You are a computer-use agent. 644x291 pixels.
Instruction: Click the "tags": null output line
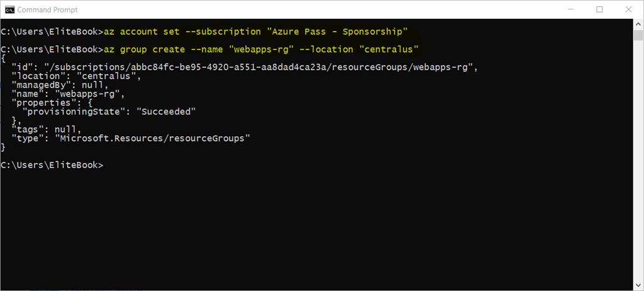[47, 129]
